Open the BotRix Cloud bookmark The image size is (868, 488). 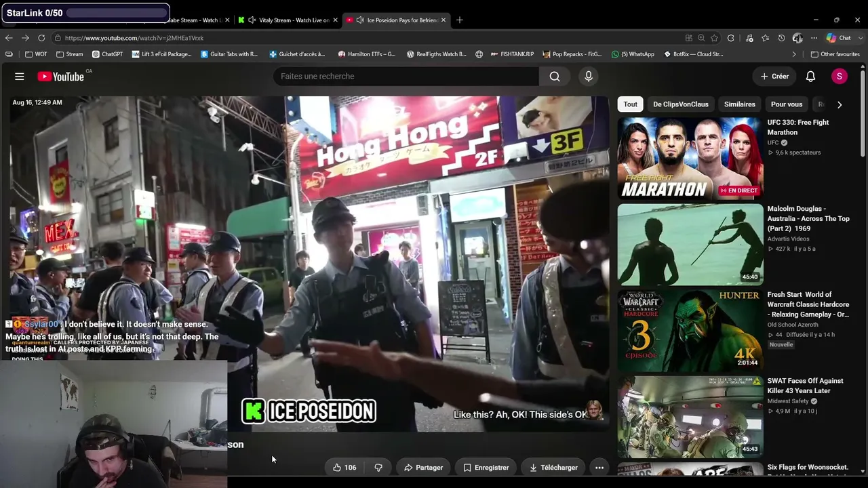pos(694,54)
